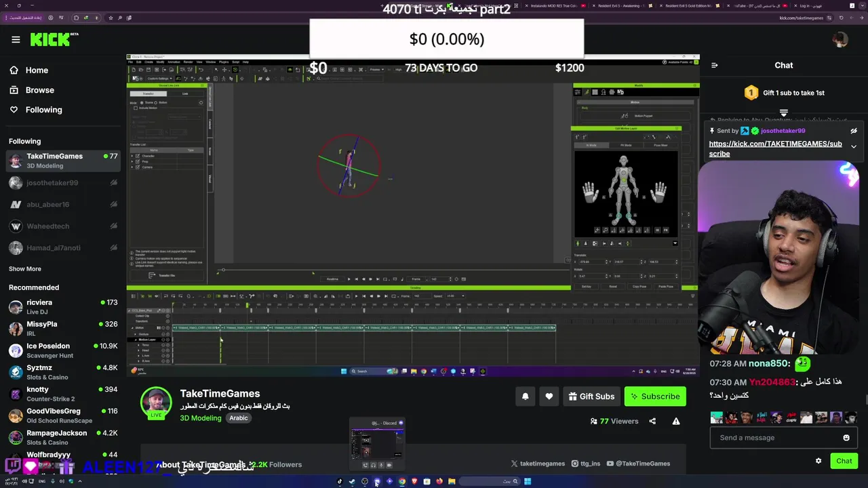Switch to Link tab in iClone panel
868x488 pixels.
[185, 94]
